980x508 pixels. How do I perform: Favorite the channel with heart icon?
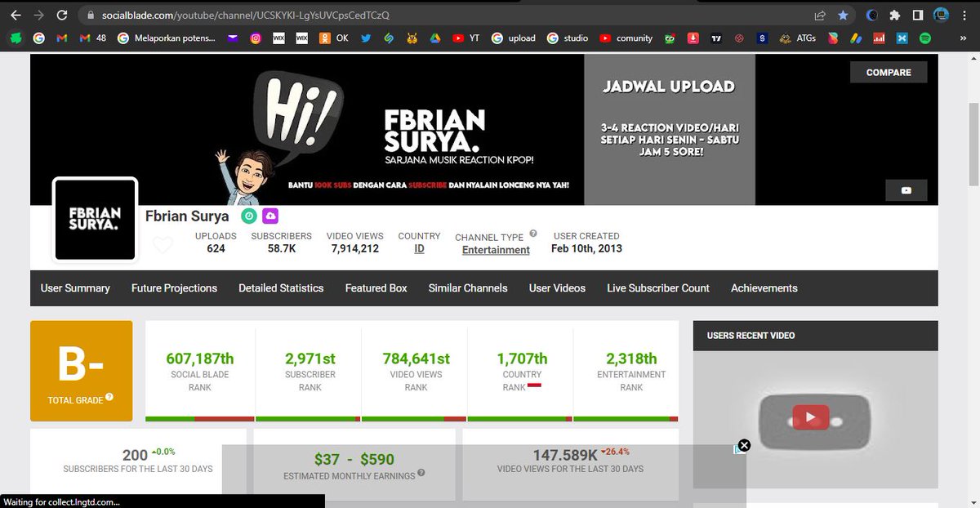tap(163, 245)
